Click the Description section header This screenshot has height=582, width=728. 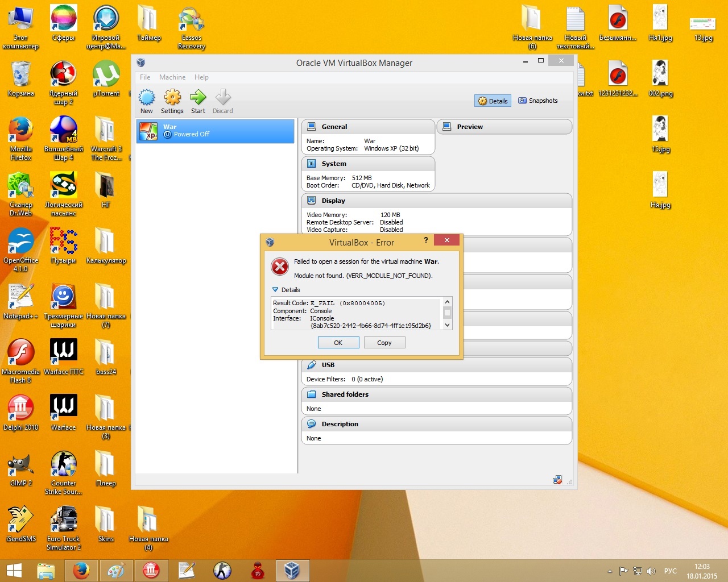tap(436, 424)
